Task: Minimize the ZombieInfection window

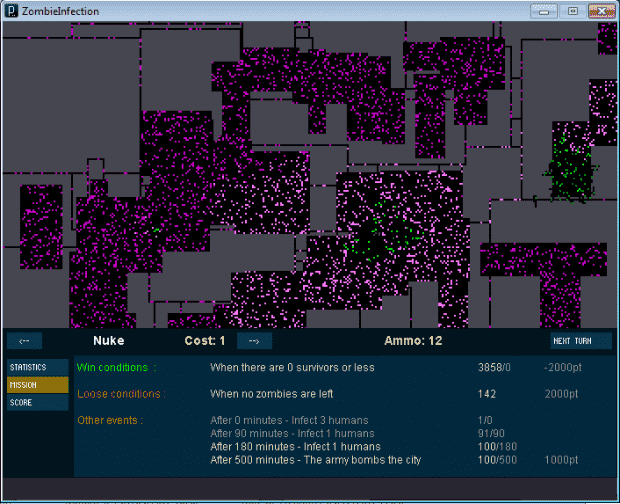Action: tap(546, 11)
